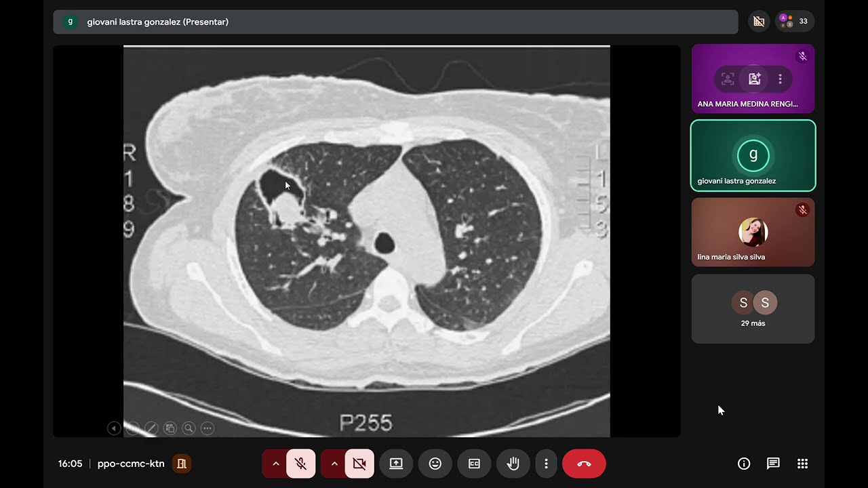The image size is (868, 488).
Task: Turn on closed captions
Action: [x=474, y=464]
